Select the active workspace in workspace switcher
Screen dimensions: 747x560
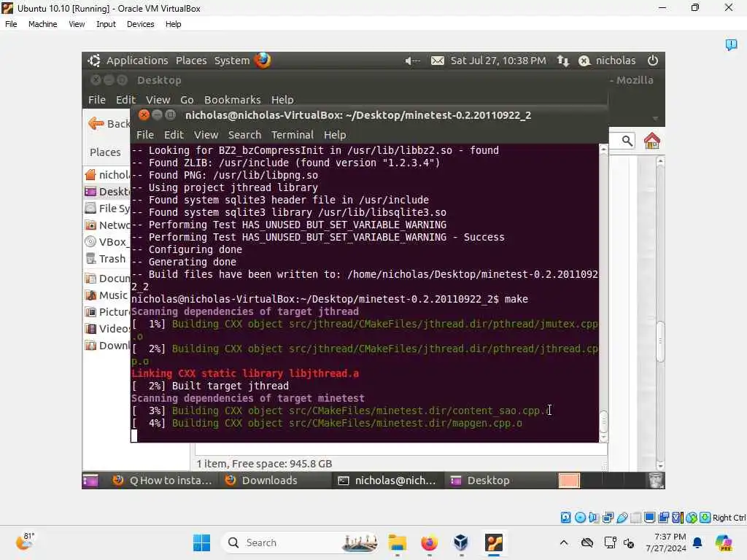click(x=569, y=481)
